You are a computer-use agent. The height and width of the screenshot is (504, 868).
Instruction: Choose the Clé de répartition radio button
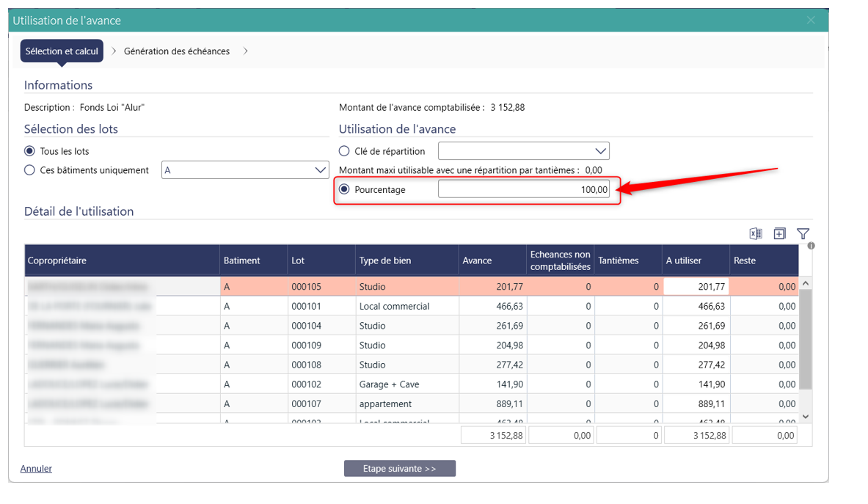point(344,151)
